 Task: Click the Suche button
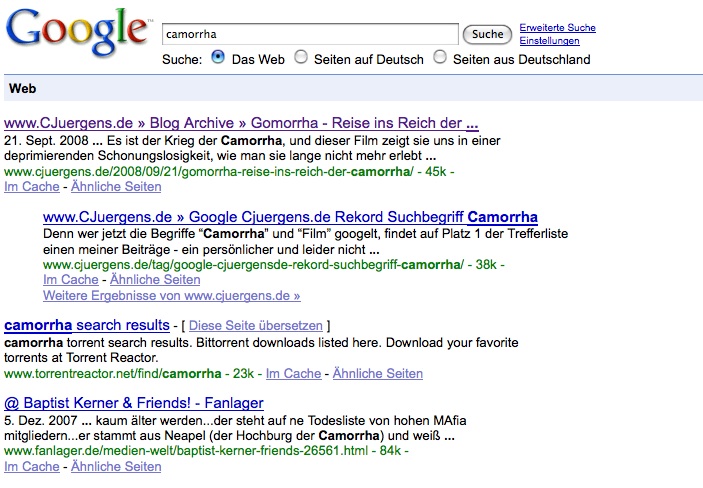coord(487,35)
